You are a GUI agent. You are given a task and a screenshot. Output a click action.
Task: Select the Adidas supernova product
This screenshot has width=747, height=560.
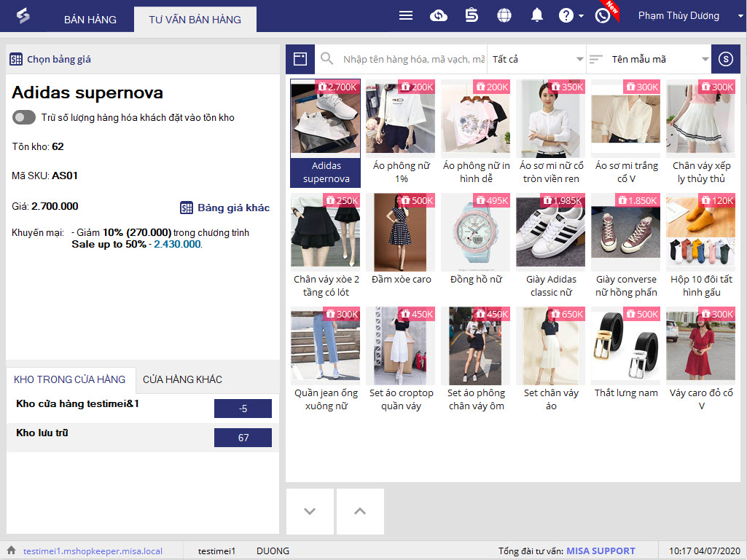pyautogui.click(x=326, y=133)
